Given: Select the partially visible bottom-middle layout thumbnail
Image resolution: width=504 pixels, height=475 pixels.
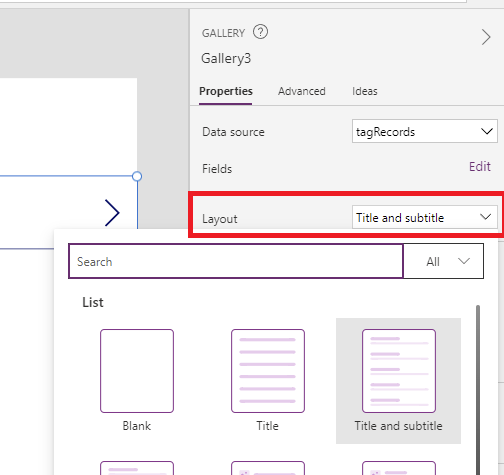Looking at the screenshot, I should click(x=268, y=468).
